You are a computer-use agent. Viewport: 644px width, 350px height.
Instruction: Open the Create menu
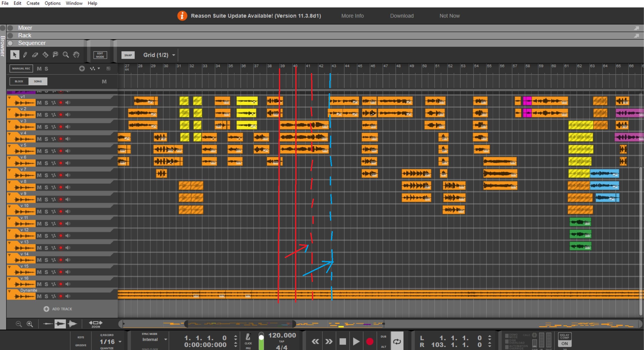pos(33,3)
